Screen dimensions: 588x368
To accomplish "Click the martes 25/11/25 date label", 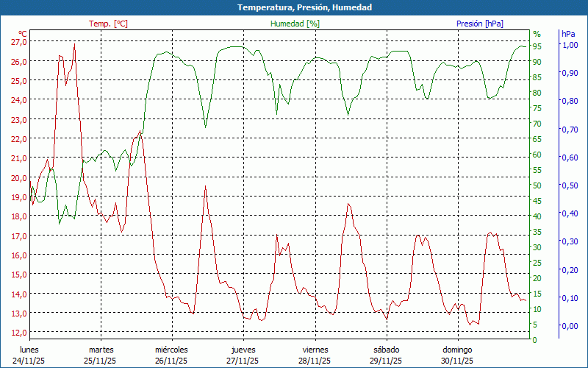I will [x=101, y=355].
